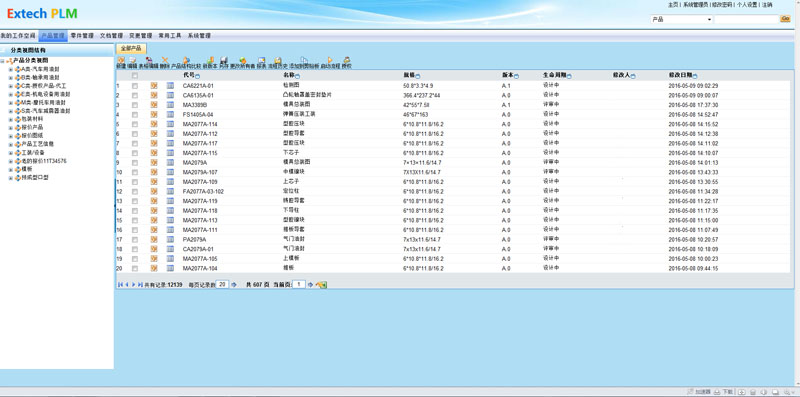Go to next page arrow in pager
Image resolution: width=800 pixels, height=397 pixels.
[x=134, y=285]
